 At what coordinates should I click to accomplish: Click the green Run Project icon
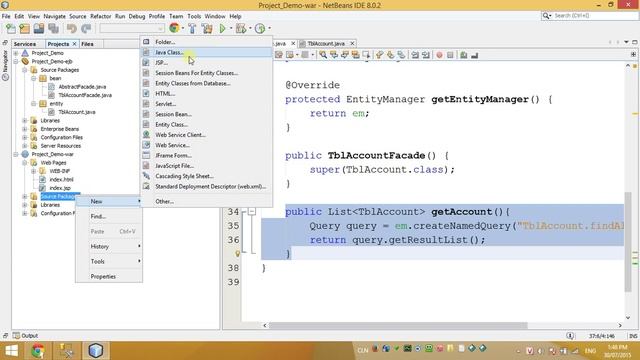222,28
